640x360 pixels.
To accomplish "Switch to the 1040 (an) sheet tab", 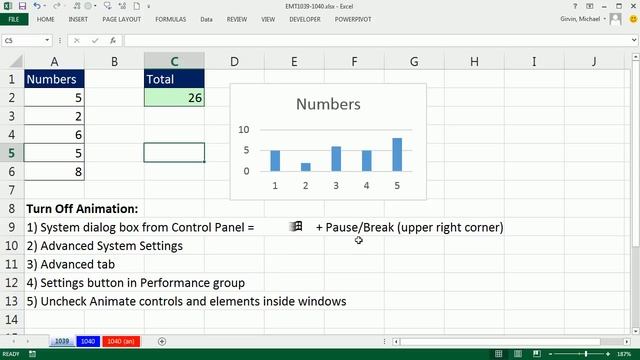I will (121, 341).
